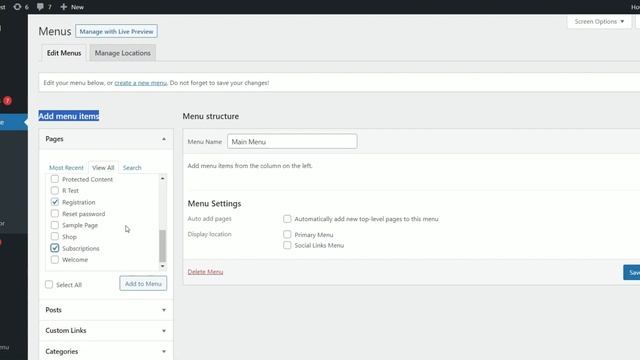
Task: Check the Welcome page checkbox
Action: (55, 260)
